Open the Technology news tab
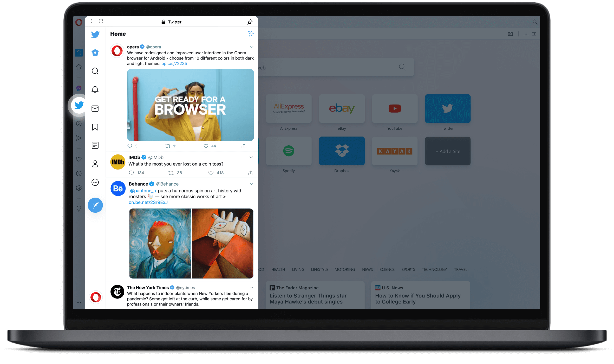 pos(433,269)
